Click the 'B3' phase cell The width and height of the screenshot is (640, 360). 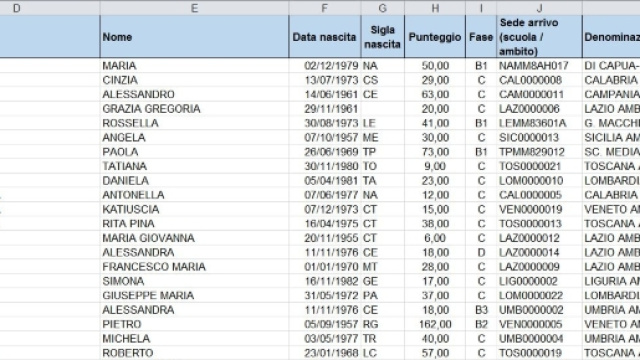coord(481,310)
